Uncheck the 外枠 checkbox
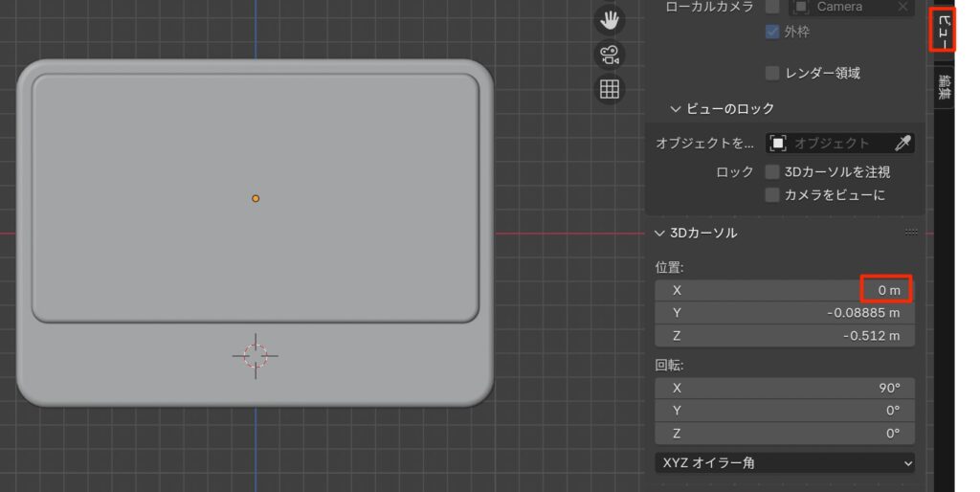 click(772, 32)
